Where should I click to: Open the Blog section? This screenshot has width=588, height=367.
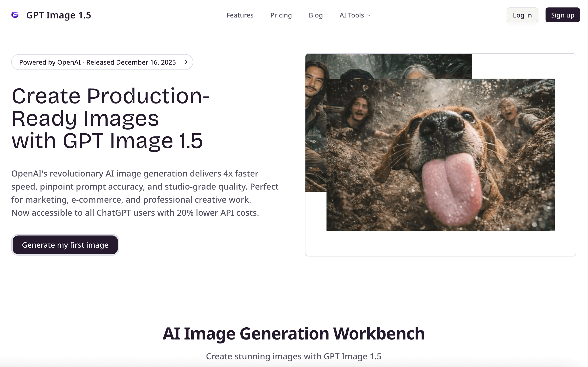point(316,15)
